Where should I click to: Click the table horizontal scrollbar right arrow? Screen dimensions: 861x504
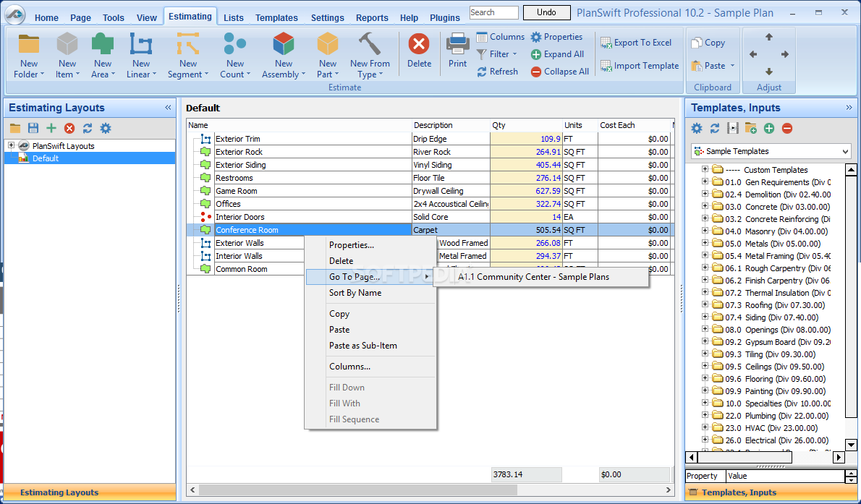pos(669,490)
